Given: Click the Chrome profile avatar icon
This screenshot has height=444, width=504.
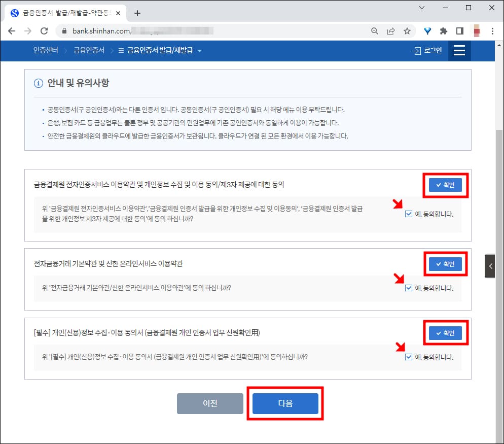Looking at the screenshot, I should pos(477,30).
